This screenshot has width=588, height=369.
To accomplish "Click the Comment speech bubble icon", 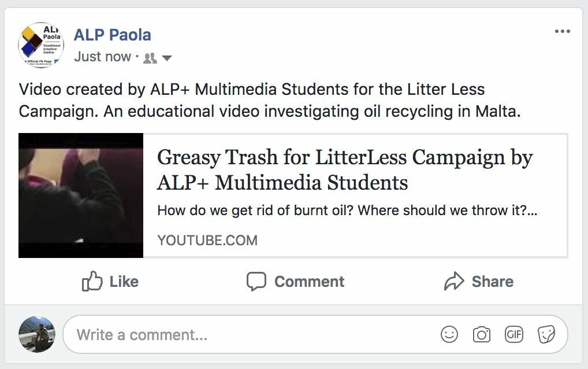I will [256, 282].
